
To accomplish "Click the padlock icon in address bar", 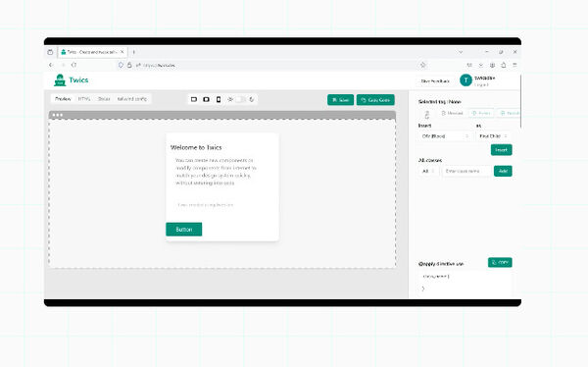I will point(129,65).
